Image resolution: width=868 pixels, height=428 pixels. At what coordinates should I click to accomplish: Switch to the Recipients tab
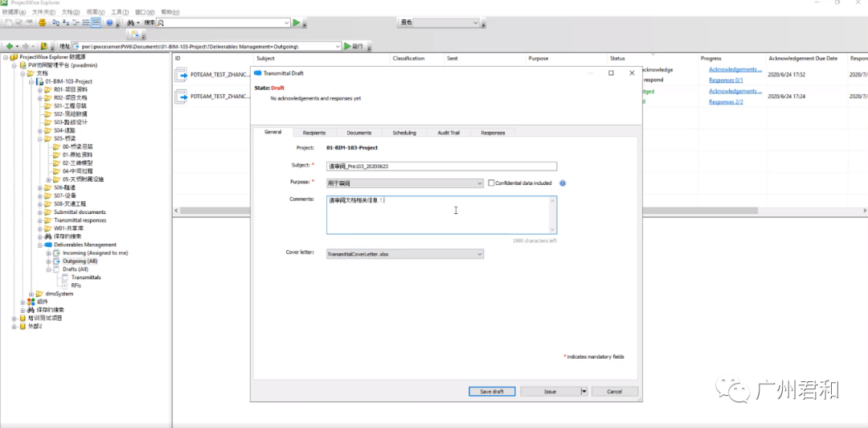314,133
